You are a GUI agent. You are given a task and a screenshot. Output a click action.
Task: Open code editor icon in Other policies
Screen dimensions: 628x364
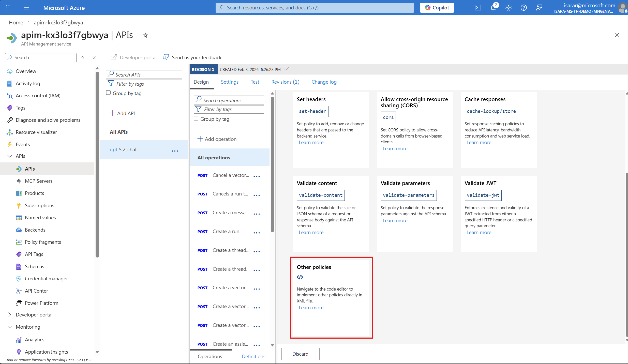[300, 277]
